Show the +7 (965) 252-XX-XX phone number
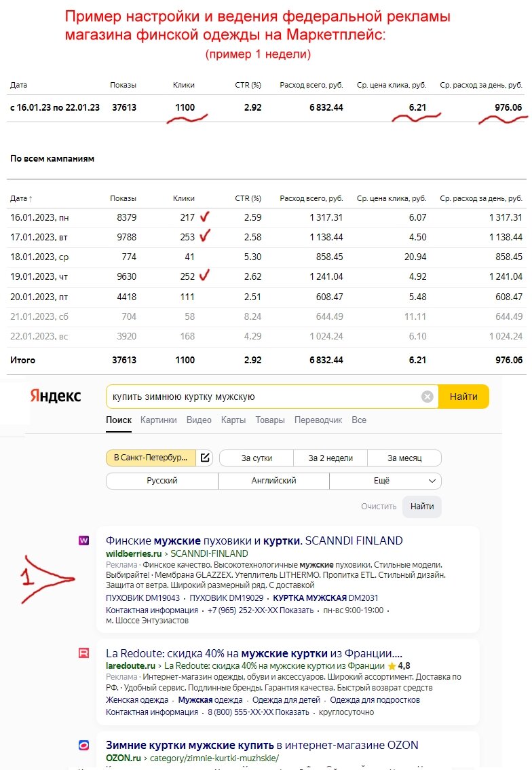Viewport: 532px width, 770px height. (x=260, y=610)
